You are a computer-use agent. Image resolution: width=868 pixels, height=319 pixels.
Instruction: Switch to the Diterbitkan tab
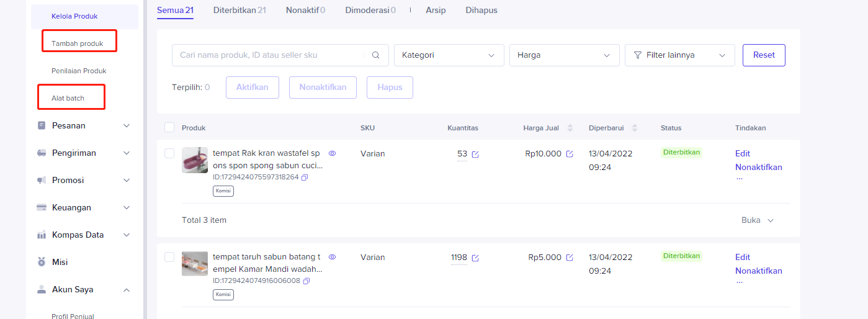coord(239,11)
